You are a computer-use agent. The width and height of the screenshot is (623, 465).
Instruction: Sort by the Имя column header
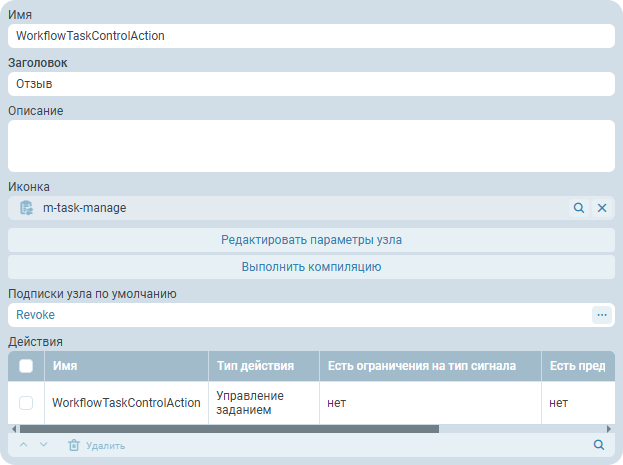(125, 366)
